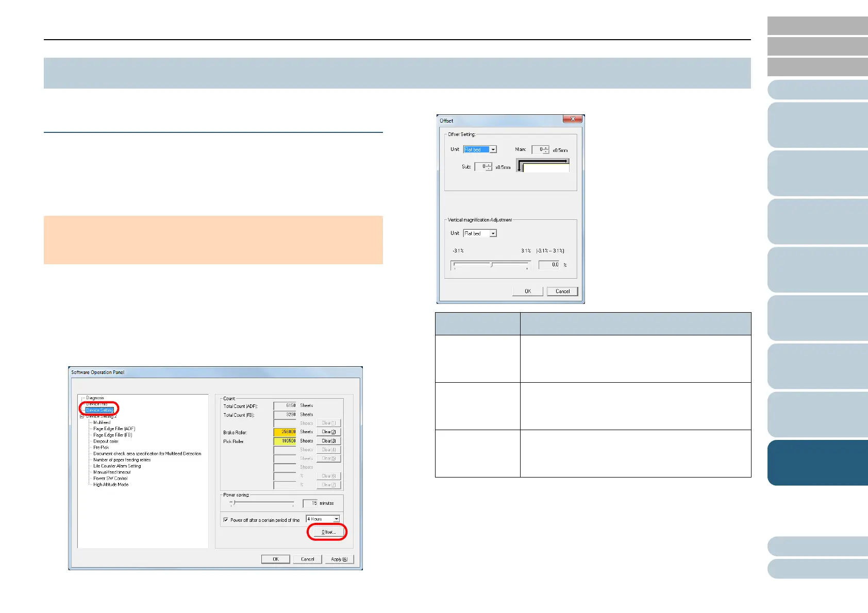Screen dimensions: 868x613
Task: Select Page Edge Filler (FB) item
Action: [112, 435]
